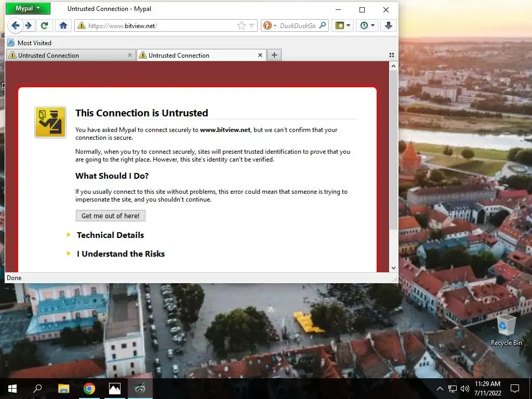Open the notification center icon
Image resolution: width=532 pixels, height=399 pixels.
515,389
